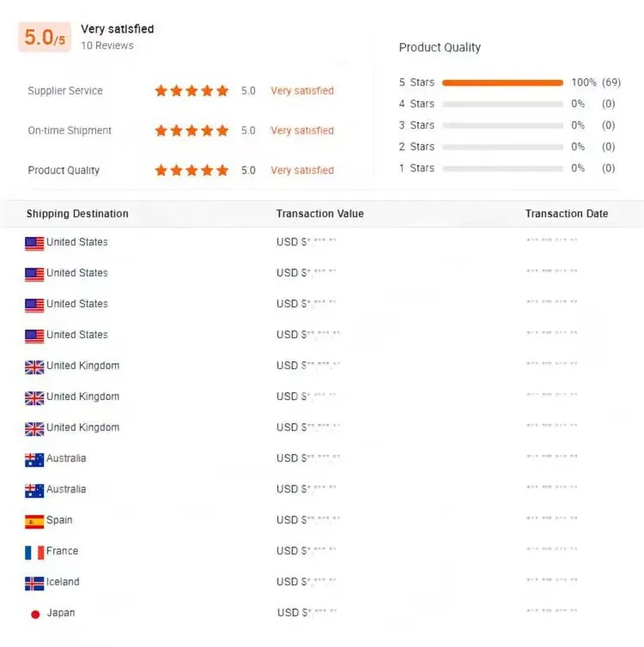Click the On-time Shipment star rating
Viewport: 644px width, 647px height.
pyautogui.click(x=191, y=130)
